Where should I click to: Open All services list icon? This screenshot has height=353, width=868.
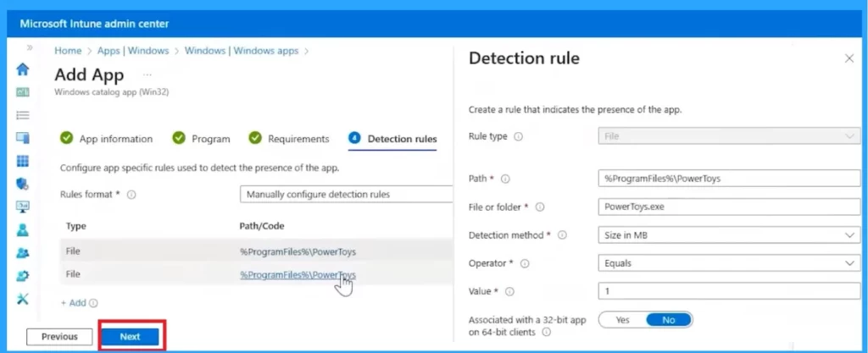click(x=23, y=115)
